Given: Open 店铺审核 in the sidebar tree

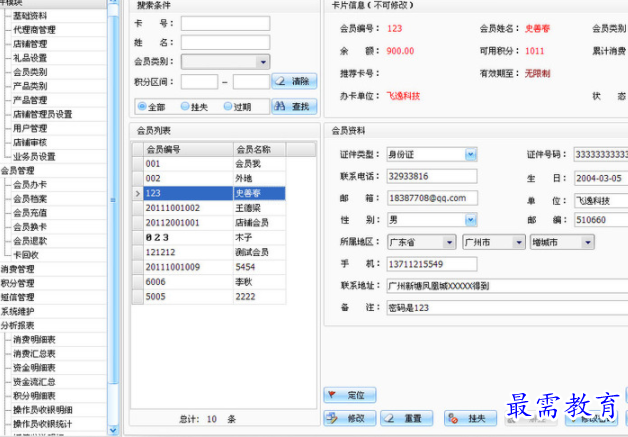Looking at the screenshot, I should coord(30,142).
